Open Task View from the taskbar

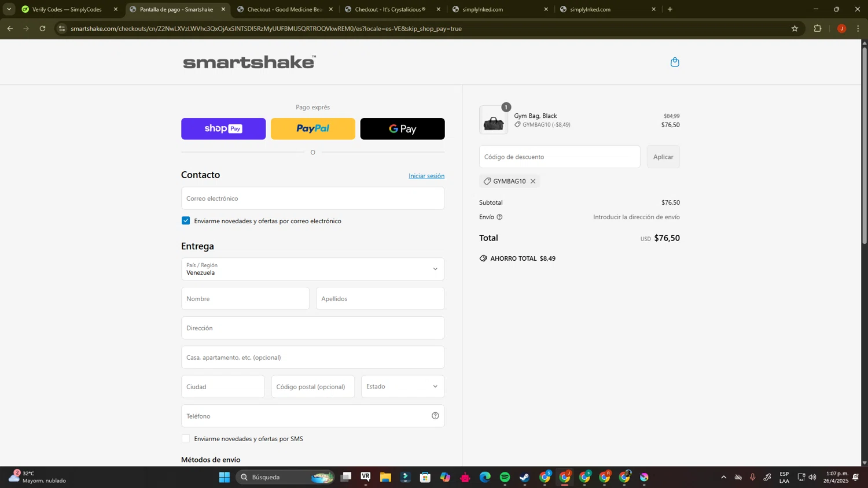click(x=346, y=477)
